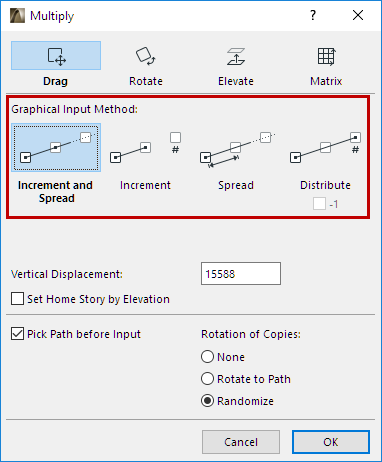Image resolution: width=382 pixels, height=462 pixels.
Task: Select the Elevate action icon
Action: pyautogui.click(x=236, y=56)
